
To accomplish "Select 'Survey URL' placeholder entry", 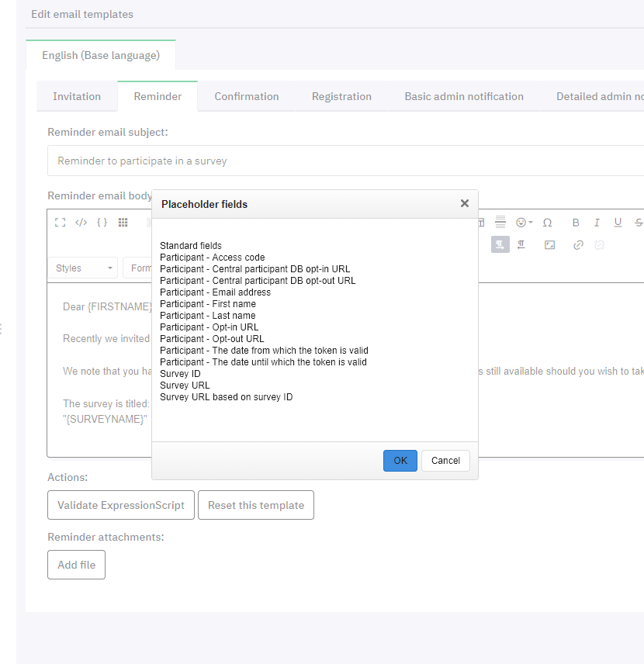I will click(185, 386).
